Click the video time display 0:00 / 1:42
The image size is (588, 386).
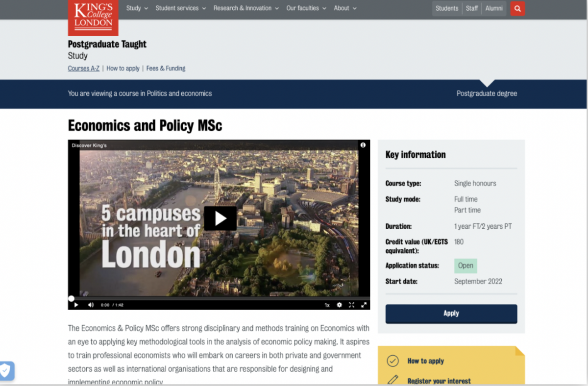pos(112,305)
